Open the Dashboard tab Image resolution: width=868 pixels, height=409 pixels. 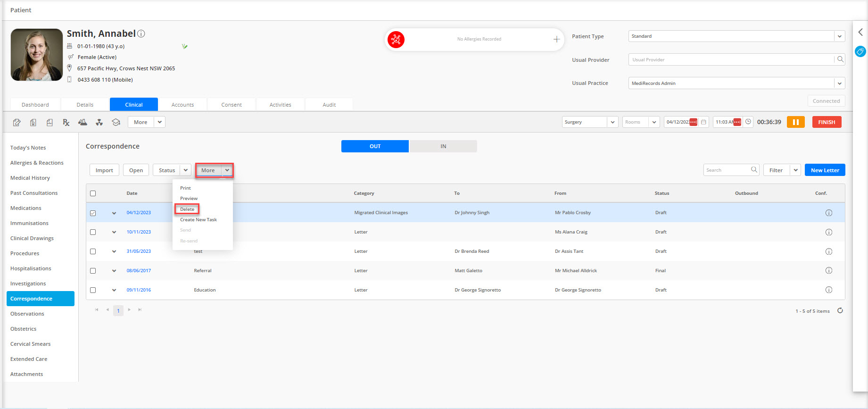pos(35,105)
